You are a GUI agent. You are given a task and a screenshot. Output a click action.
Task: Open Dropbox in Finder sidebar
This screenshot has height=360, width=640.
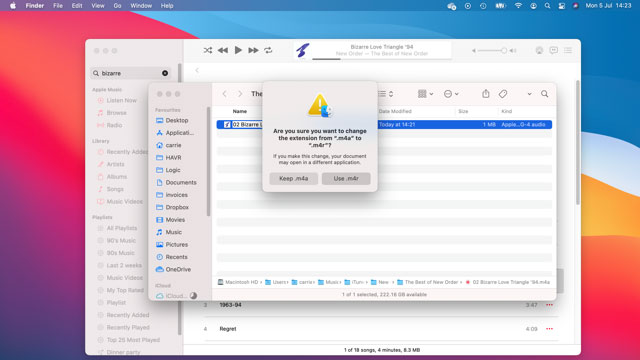[x=177, y=207]
